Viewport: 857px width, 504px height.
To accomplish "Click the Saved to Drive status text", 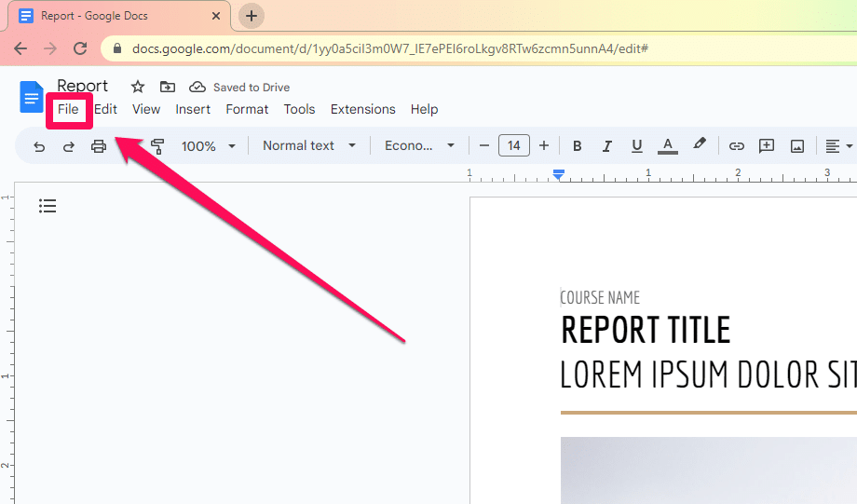I will [252, 88].
